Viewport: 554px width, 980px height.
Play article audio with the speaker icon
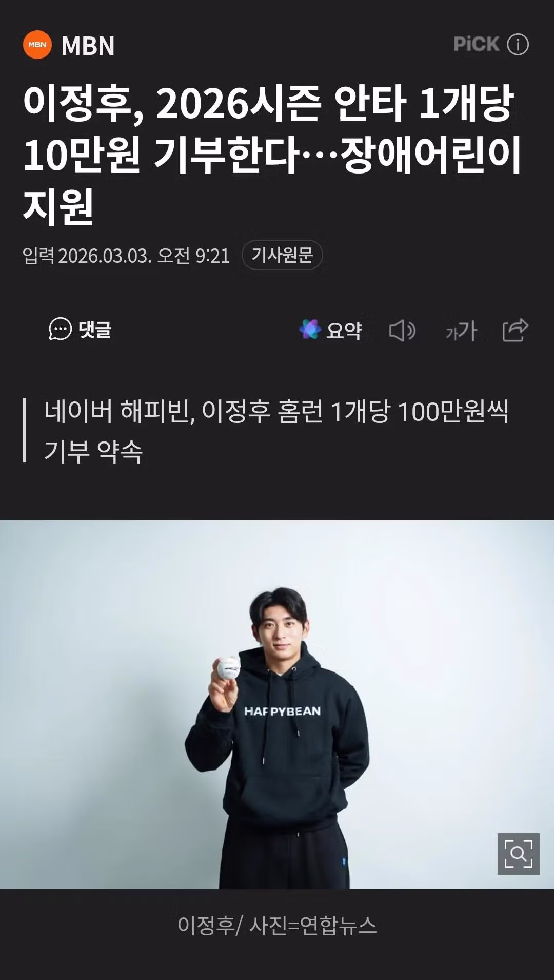[402, 331]
